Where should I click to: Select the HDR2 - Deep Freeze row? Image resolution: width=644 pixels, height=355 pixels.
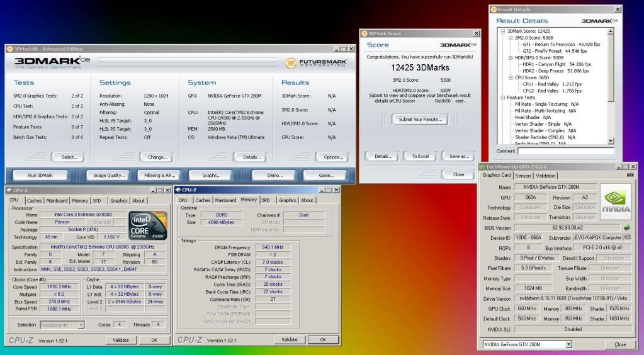point(556,71)
